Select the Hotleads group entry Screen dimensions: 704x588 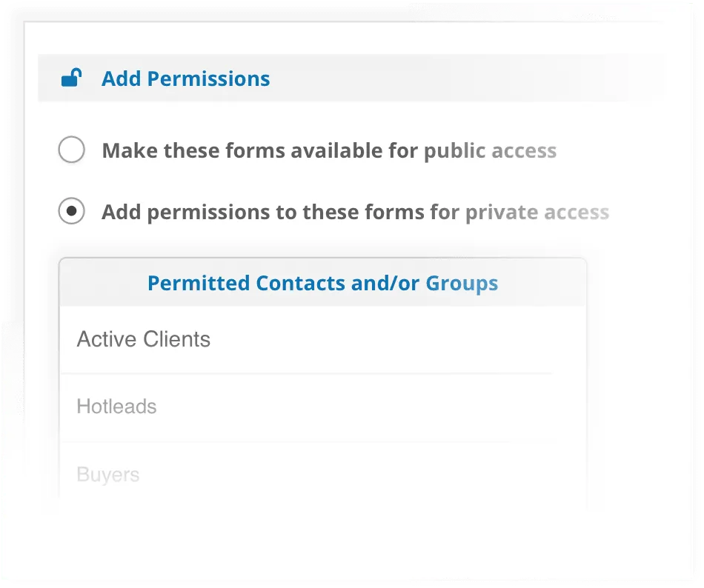point(117,407)
